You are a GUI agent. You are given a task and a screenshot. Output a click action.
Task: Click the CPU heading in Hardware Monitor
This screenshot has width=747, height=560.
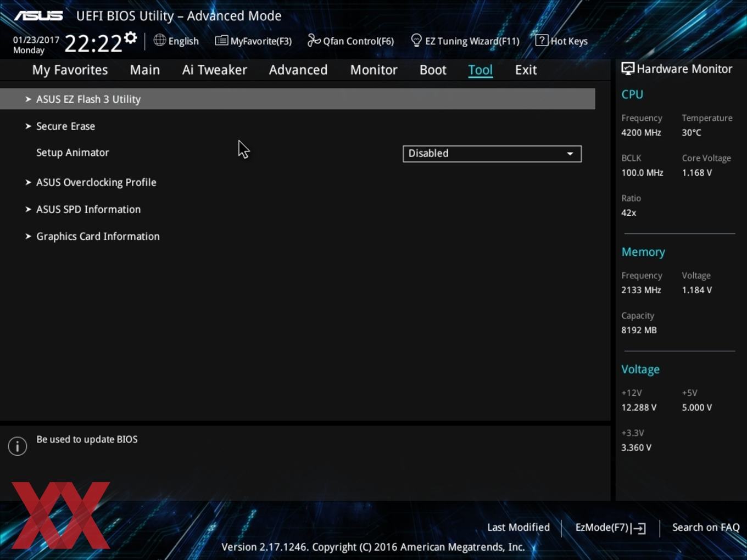click(632, 94)
